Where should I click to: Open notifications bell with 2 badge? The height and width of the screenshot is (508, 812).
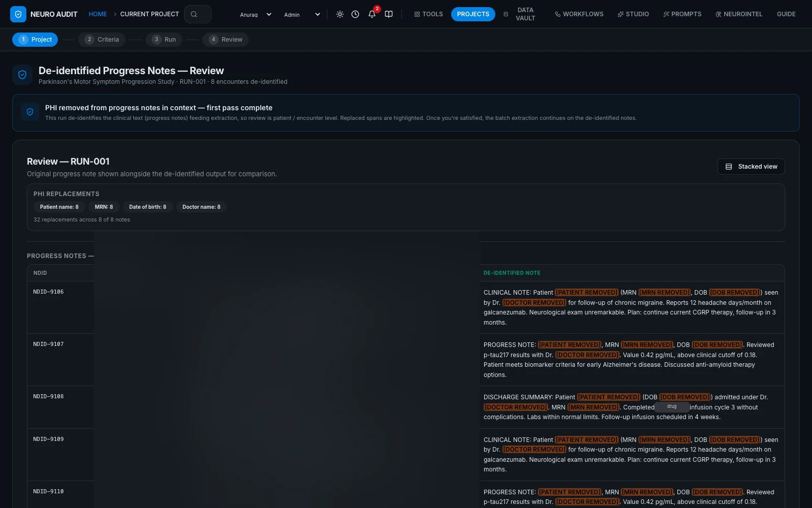click(373, 14)
